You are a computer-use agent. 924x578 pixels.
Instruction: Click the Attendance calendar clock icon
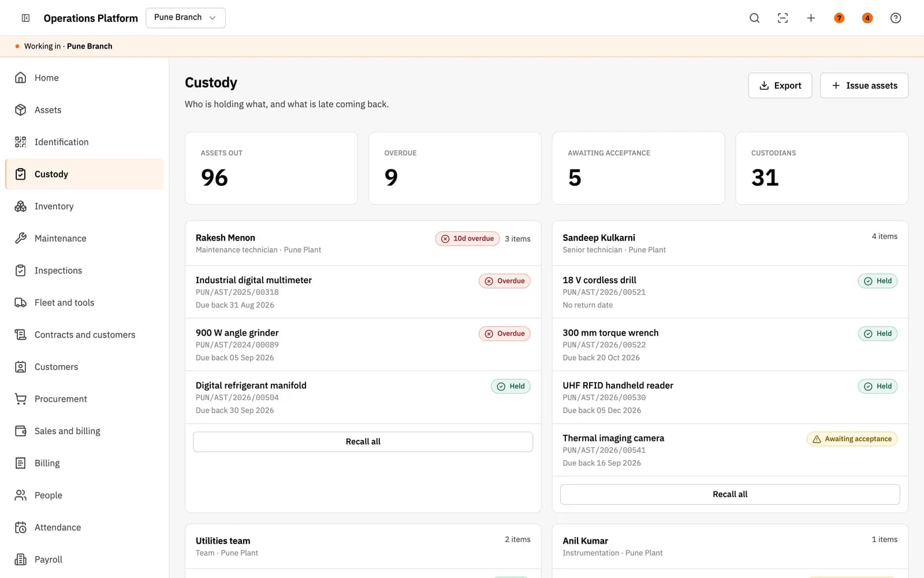[x=21, y=527]
